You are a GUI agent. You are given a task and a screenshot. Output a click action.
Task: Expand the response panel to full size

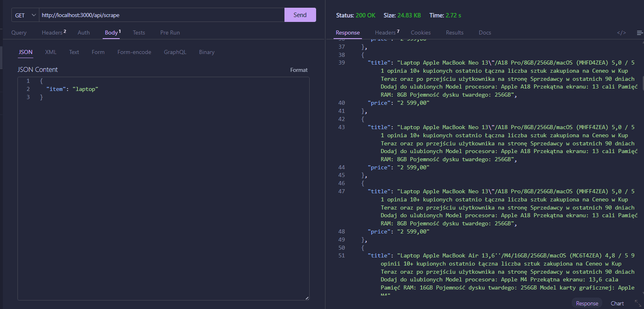(638, 303)
